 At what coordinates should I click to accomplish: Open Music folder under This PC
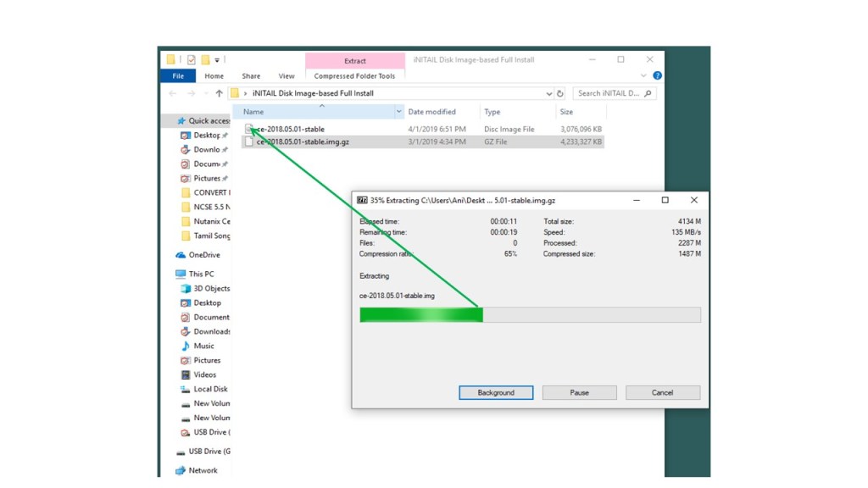pyautogui.click(x=203, y=346)
